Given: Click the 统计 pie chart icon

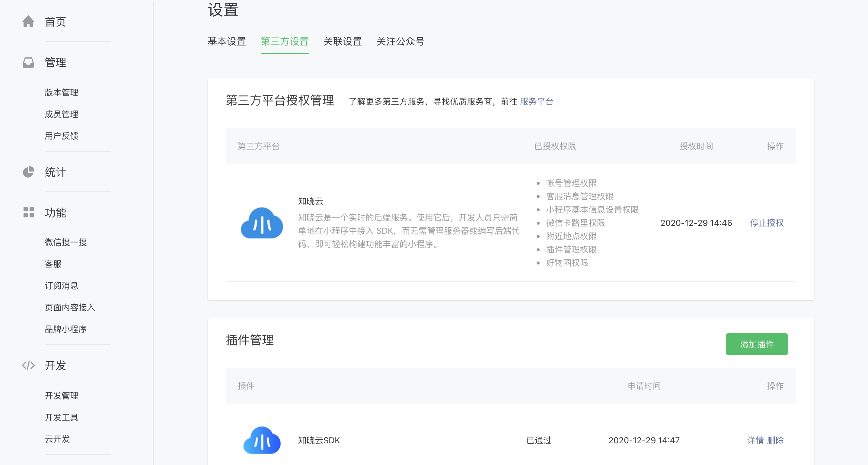Looking at the screenshot, I should [x=29, y=172].
